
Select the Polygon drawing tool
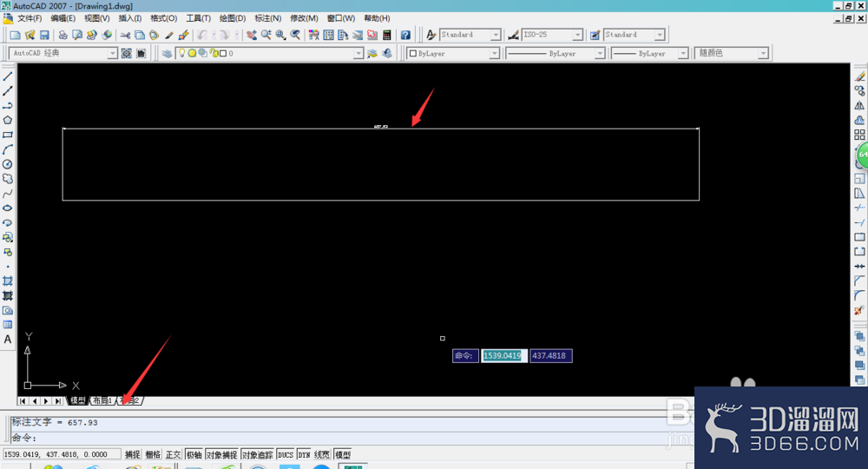point(8,120)
